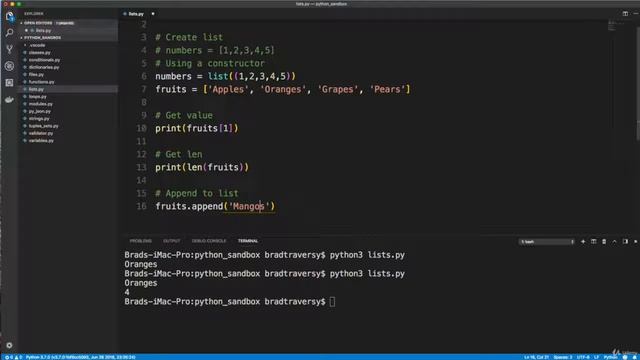Open strings.py in the explorer

tap(39, 118)
